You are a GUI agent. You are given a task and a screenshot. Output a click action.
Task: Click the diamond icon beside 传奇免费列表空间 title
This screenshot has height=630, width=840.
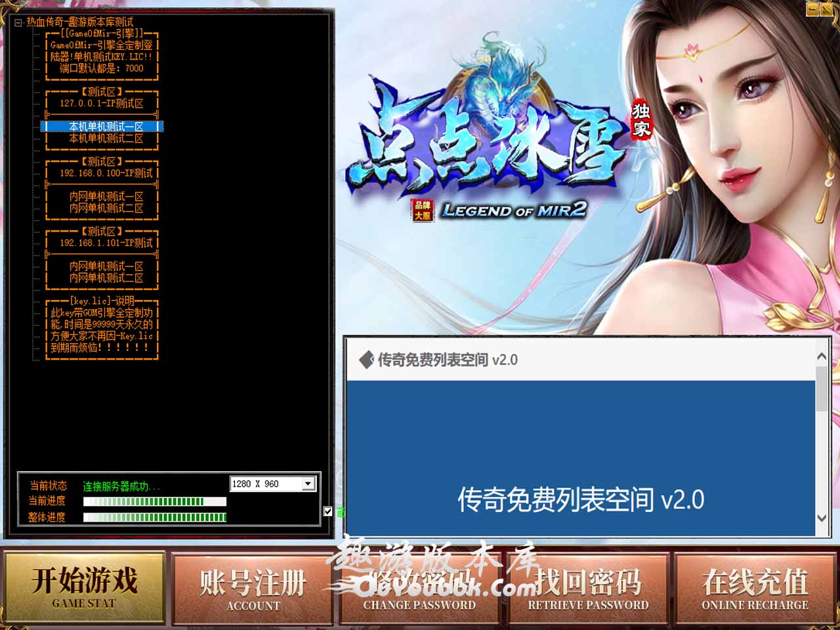click(x=366, y=360)
